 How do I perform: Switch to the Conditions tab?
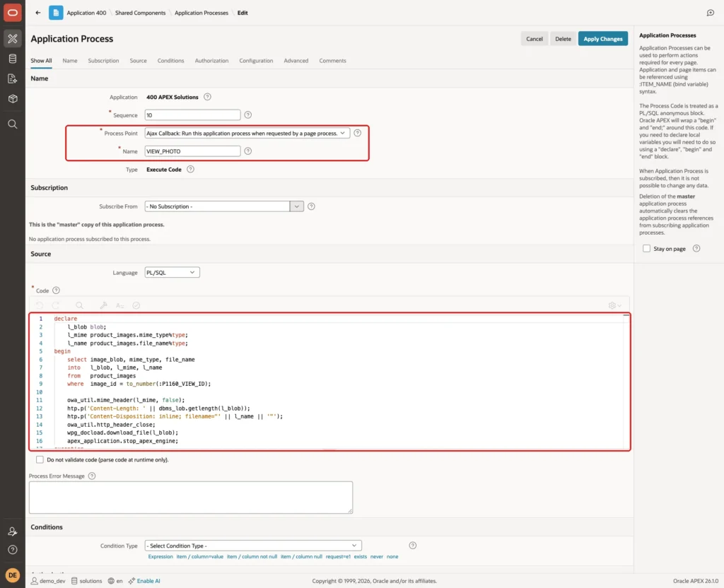(x=170, y=61)
